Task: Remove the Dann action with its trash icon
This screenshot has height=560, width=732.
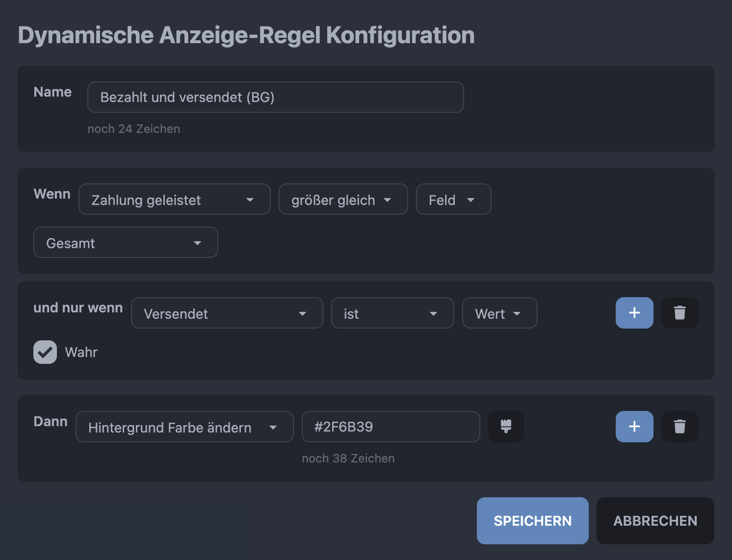Action: (680, 427)
